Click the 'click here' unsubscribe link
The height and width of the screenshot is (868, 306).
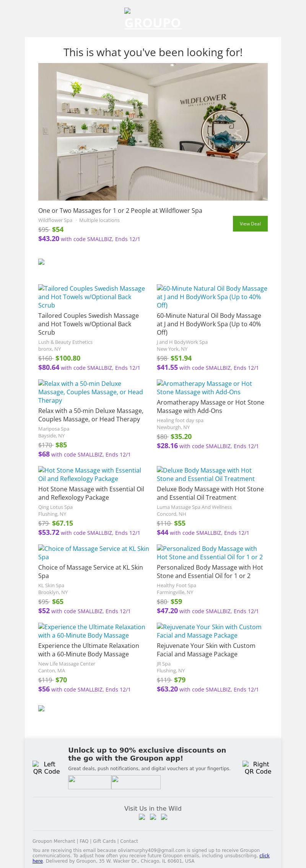tap(264, 856)
